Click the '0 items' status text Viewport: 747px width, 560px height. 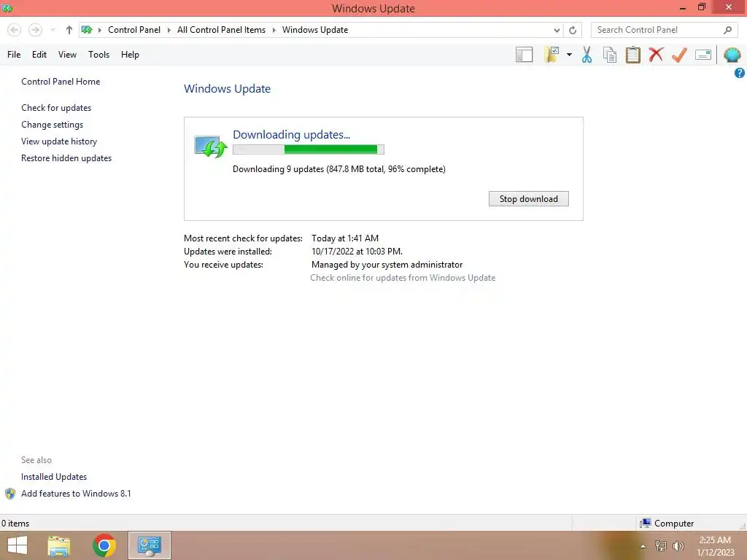point(15,524)
